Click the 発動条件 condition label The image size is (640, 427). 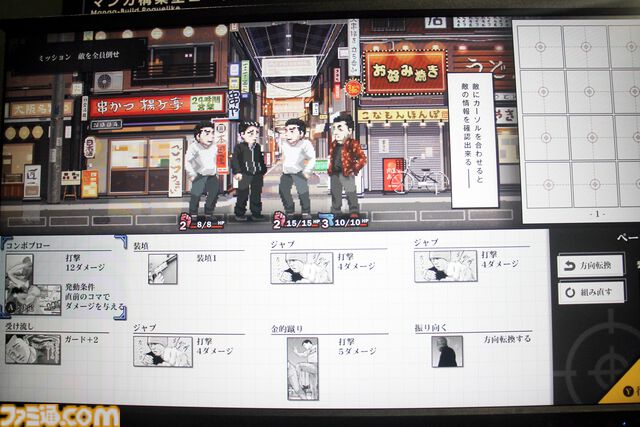point(80,287)
